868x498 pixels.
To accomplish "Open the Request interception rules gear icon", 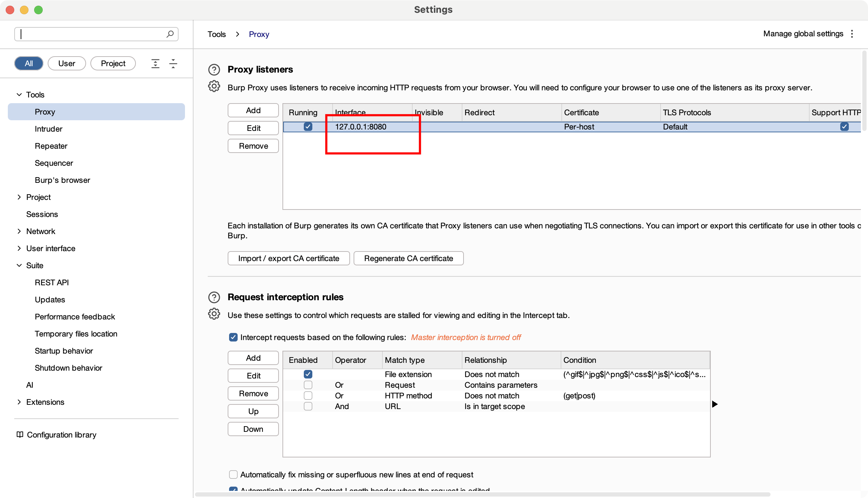I will 214,314.
